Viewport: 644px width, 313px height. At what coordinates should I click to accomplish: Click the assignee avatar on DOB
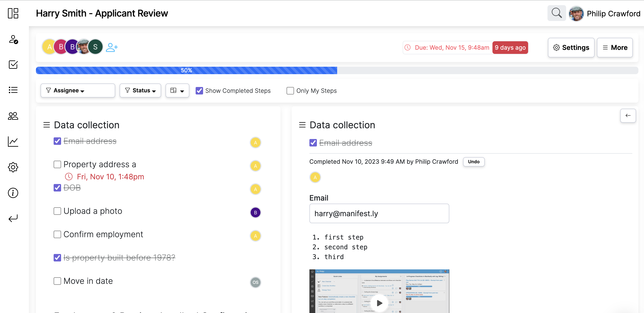pyautogui.click(x=255, y=189)
